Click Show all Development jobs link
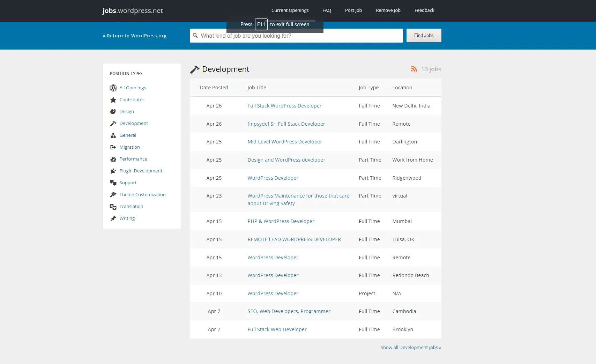Image resolution: width=596 pixels, height=364 pixels. (411, 348)
